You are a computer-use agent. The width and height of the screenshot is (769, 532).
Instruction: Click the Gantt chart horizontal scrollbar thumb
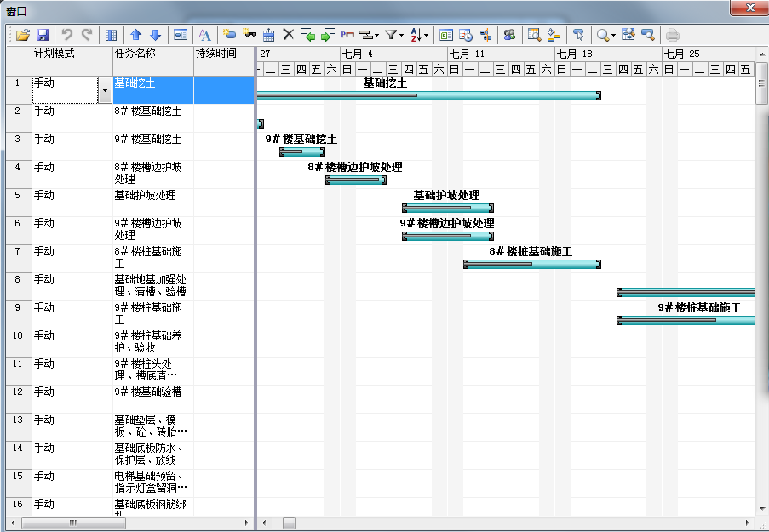coord(289,523)
